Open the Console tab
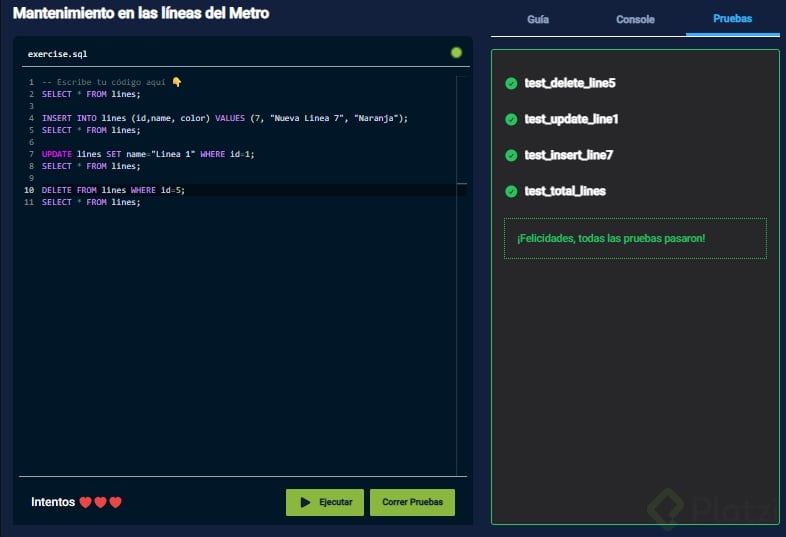This screenshot has height=537, width=786. click(x=635, y=20)
